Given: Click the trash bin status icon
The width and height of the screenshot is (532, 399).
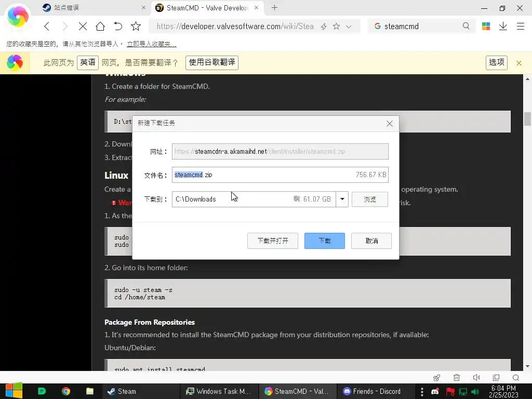Looking at the screenshot, I should pyautogui.click(x=457, y=377).
